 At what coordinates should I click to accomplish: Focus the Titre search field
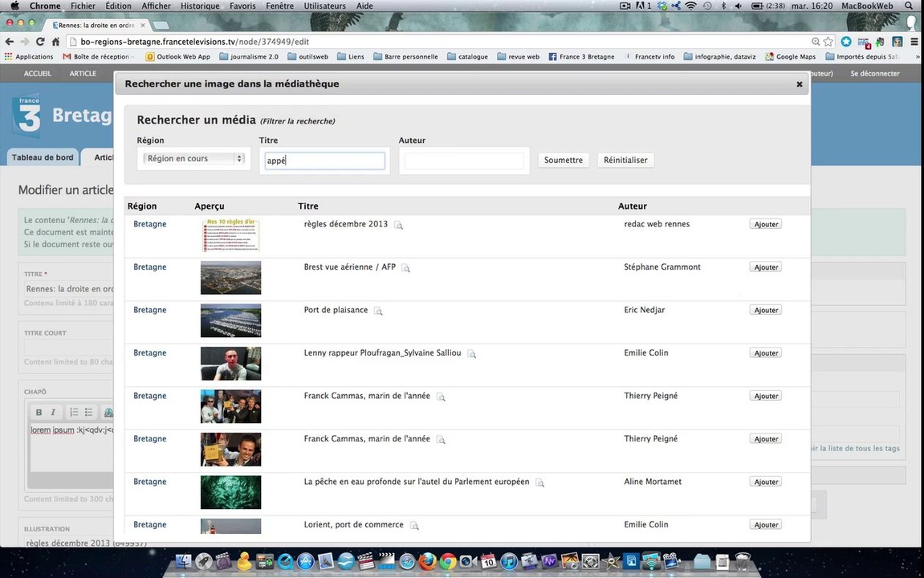(x=324, y=161)
